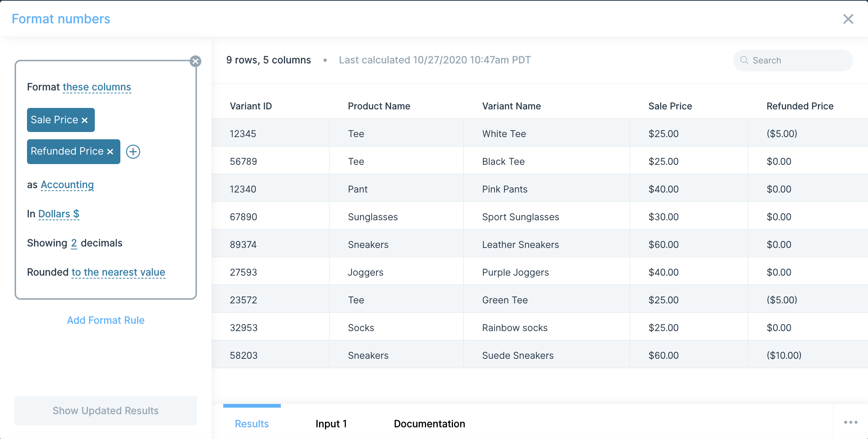The width and height of the screenshot is (868, 439).
Task: Click the Variant Name column header
Action: 511,106
